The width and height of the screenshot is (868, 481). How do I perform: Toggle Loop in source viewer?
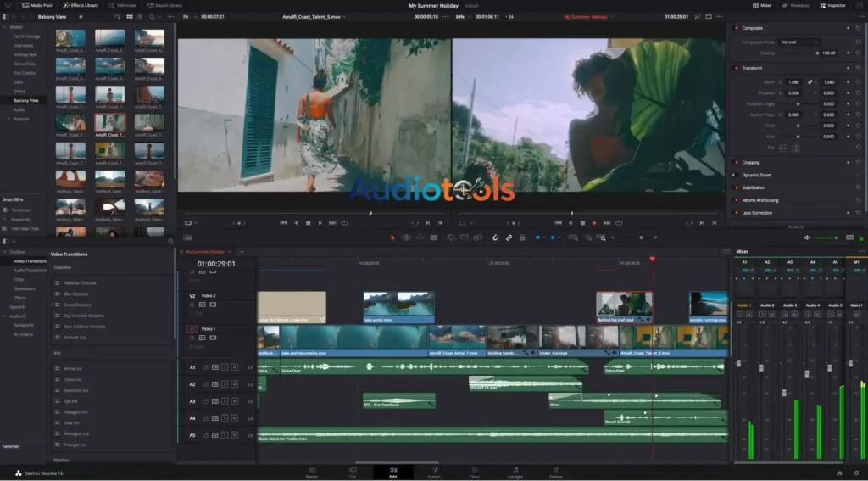344,223
